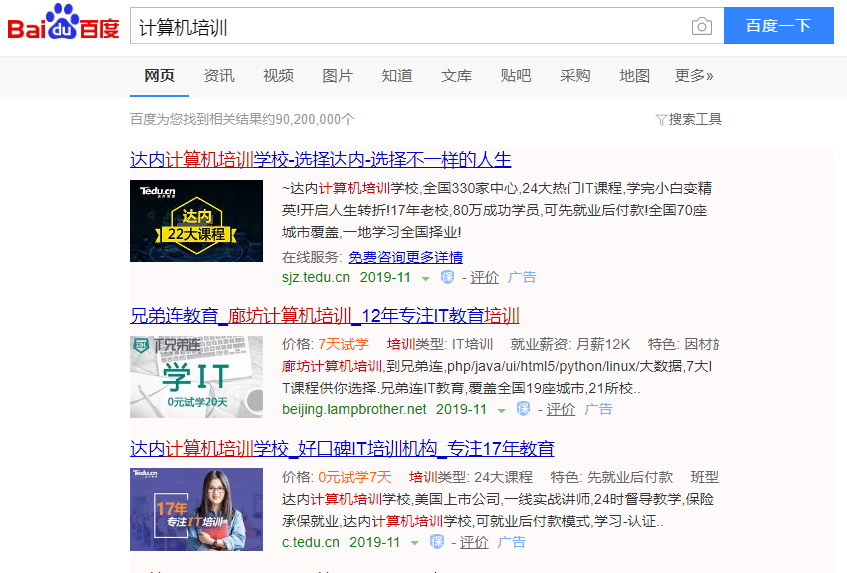The image size is (847, 573).
Task: Click the 学IT 0元试学20天 thumbnail
Action: pyautogui.click(x=197, y=377)
